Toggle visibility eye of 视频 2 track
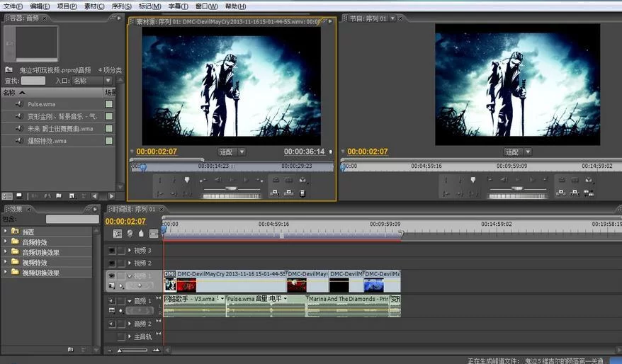This screenshot has height=364, width=622. pyautogui.click(x=112, y=263)
